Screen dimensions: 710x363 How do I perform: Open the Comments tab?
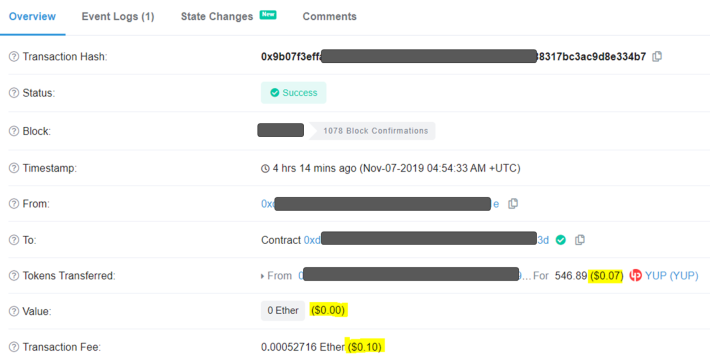pos(330,17)
